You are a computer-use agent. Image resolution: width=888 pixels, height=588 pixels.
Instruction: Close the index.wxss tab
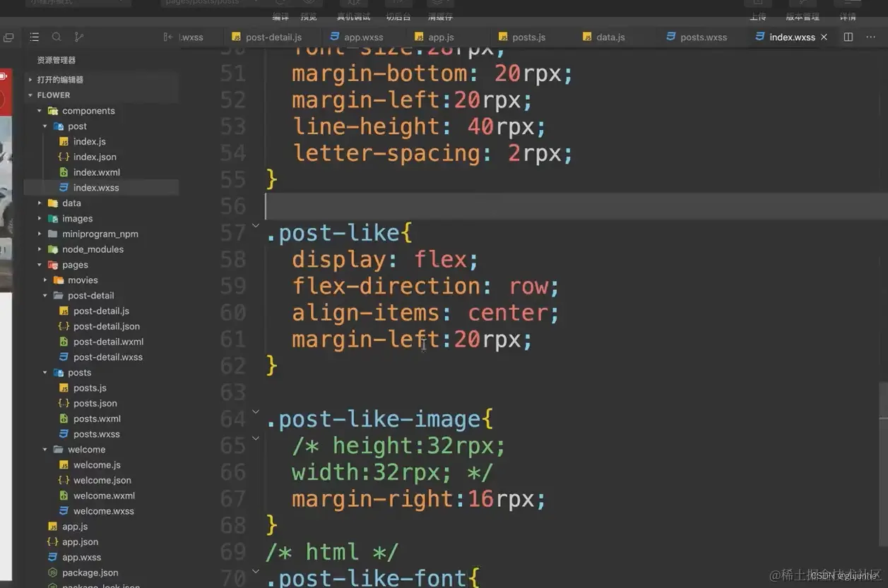[824, 37]
